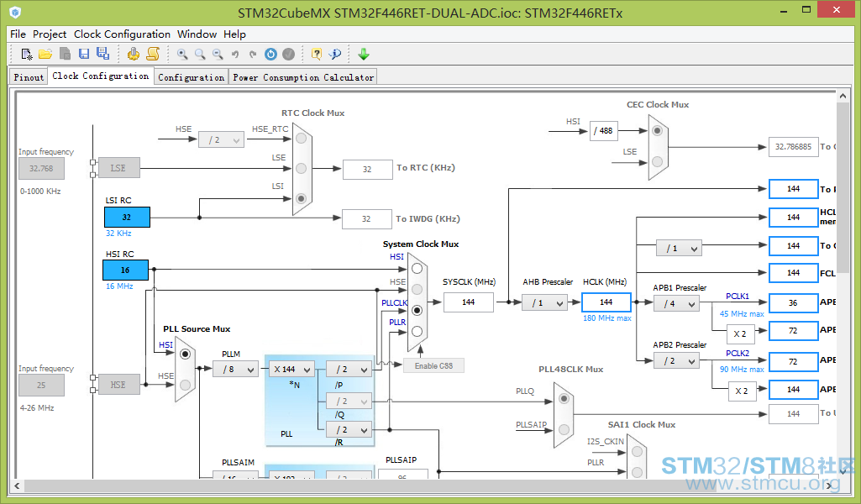This screenshot has height=504, width=861.
Task: Open the Clock Configuration menu
Action: [x=122, y=34]
